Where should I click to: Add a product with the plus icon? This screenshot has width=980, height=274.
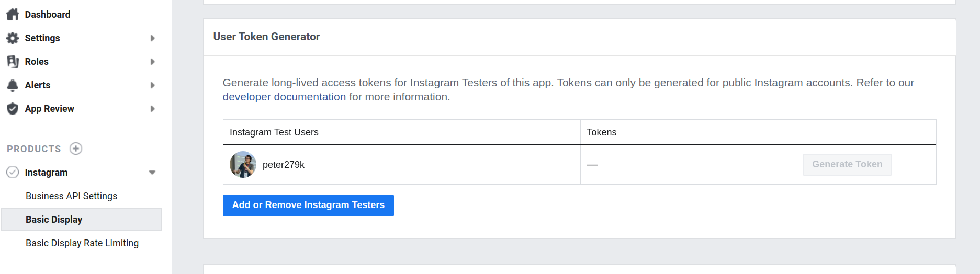[x=76, y=149]
